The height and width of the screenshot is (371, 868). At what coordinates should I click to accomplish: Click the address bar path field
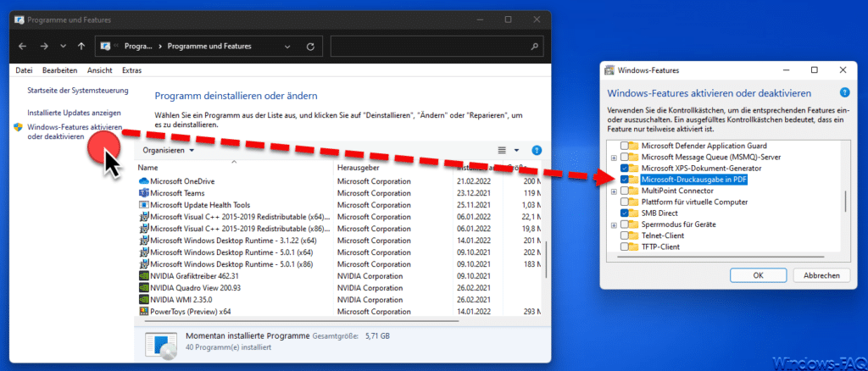point(209,47)
